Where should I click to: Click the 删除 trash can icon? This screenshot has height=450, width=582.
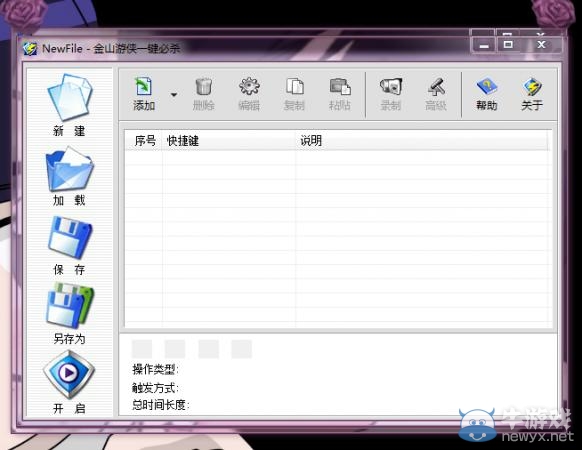tap(203, 87)
